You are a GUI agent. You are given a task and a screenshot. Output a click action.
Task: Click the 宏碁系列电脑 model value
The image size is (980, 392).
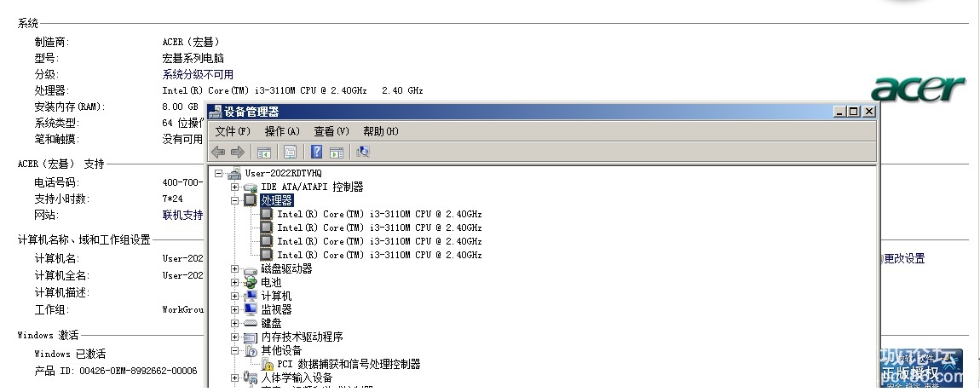click(193, 58)
